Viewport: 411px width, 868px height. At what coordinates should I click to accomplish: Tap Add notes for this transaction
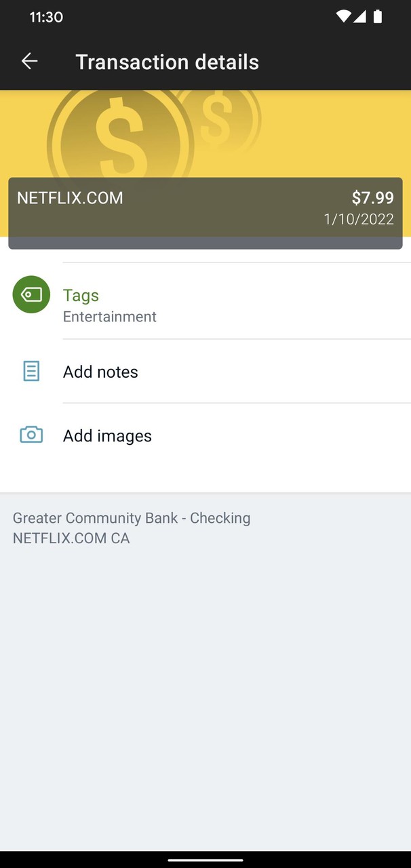pos(100,372)
